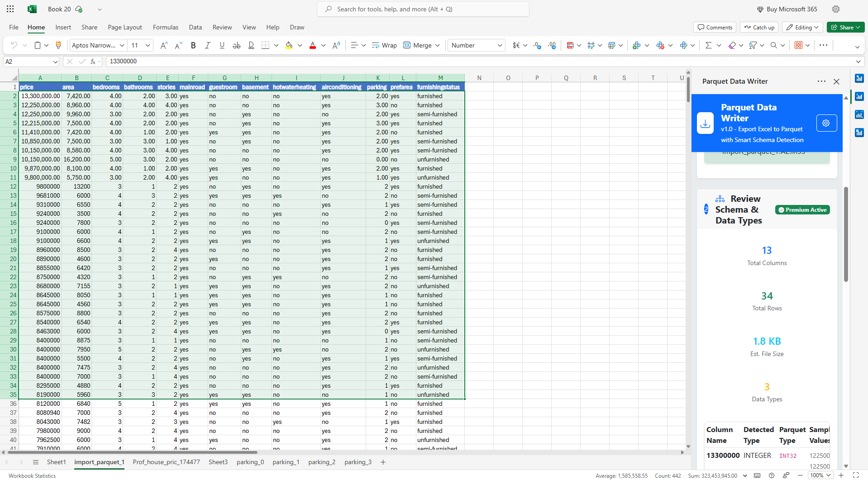Close the Parquet Data Writer pane

836,81
